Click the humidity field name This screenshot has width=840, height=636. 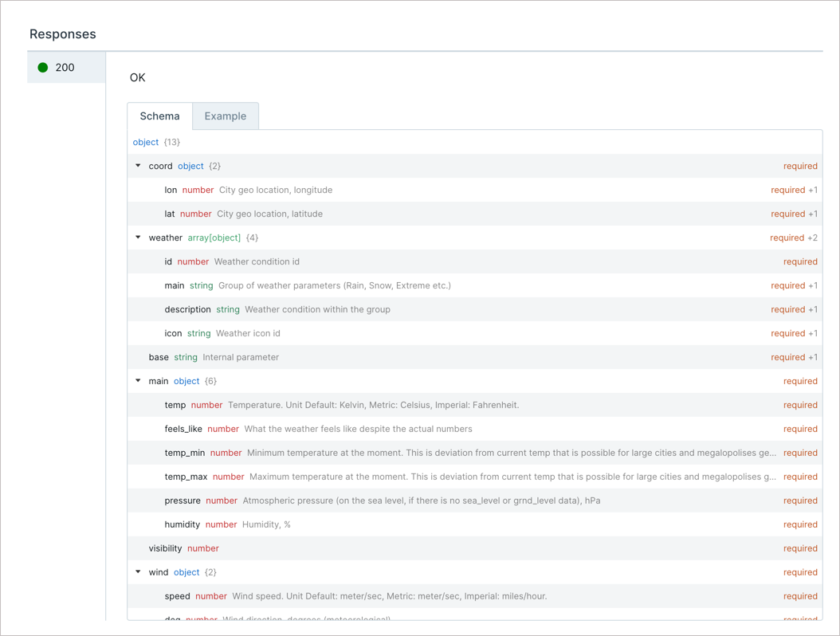(x=183, y=524)
